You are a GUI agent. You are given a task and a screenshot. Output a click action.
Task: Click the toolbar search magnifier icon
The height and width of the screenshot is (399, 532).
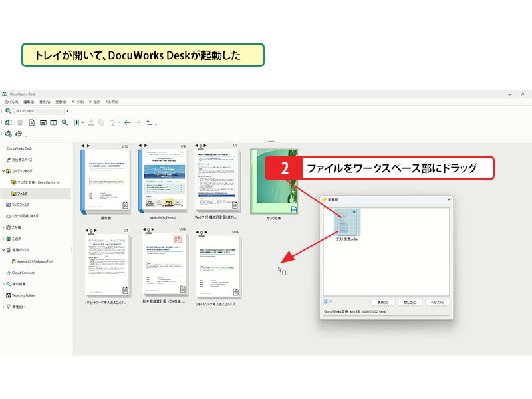pyautogui.click(x=65, y=122)
